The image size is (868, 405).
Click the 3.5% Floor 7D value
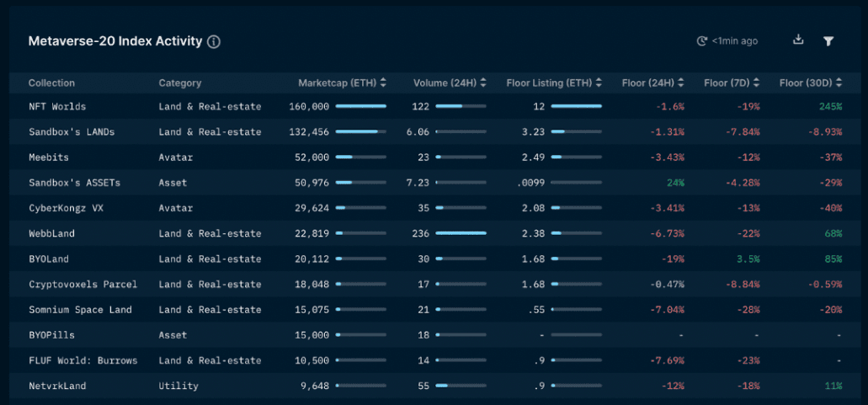coord(748,259)
